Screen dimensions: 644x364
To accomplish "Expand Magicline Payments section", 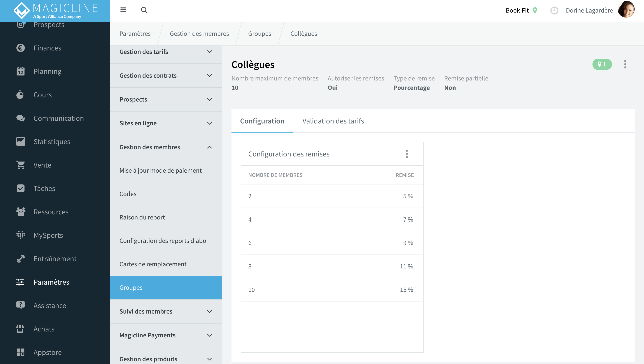I will click(x=166, y=335).
